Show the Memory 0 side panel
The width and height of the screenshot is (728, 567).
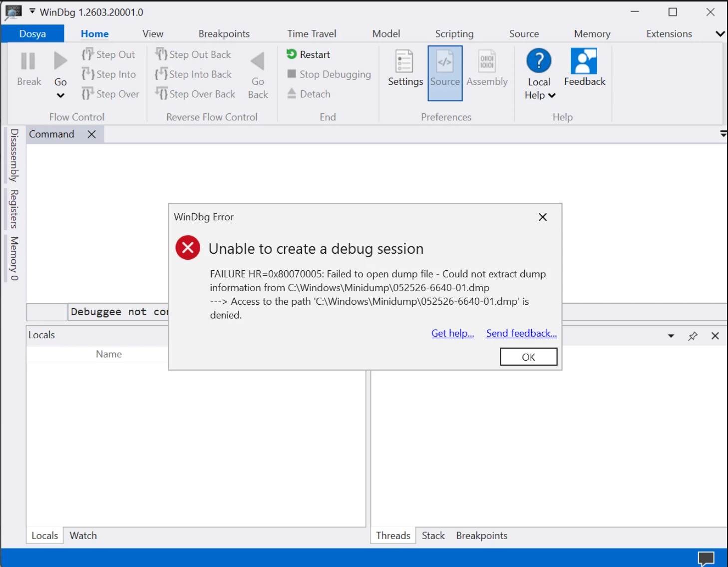pos(14,258)
